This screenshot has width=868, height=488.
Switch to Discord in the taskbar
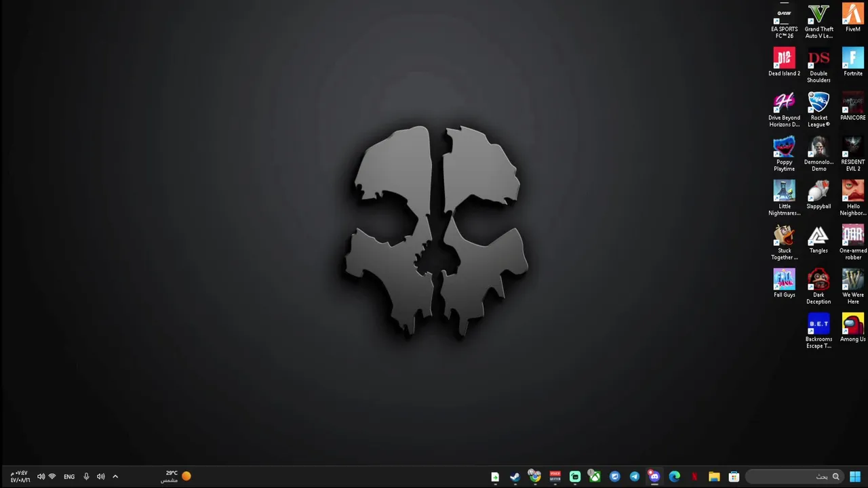tap(654, 476)
